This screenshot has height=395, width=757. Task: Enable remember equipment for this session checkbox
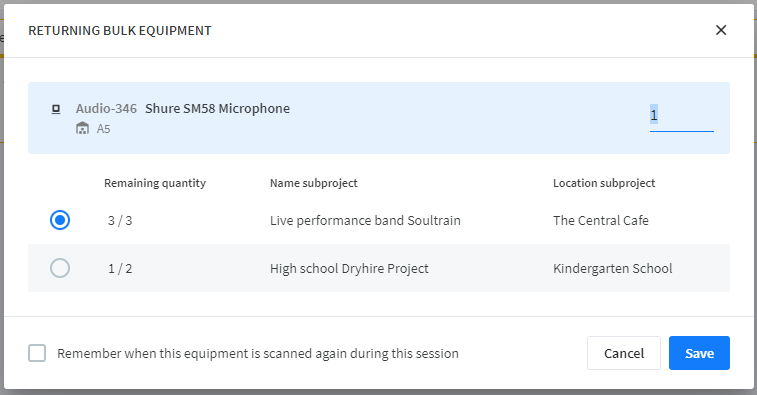point(37,353)
